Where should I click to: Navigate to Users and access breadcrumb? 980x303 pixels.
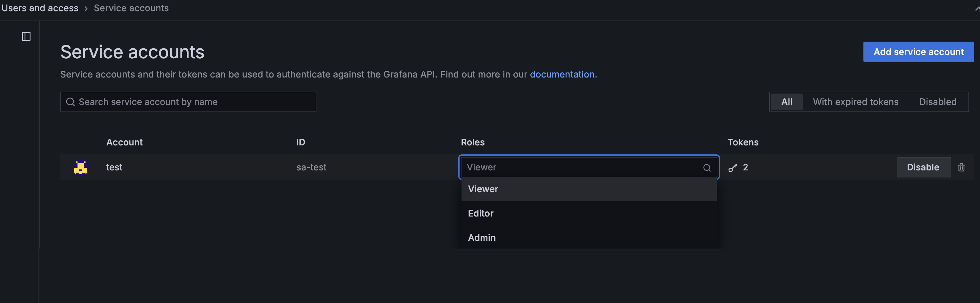pos(40,8)
